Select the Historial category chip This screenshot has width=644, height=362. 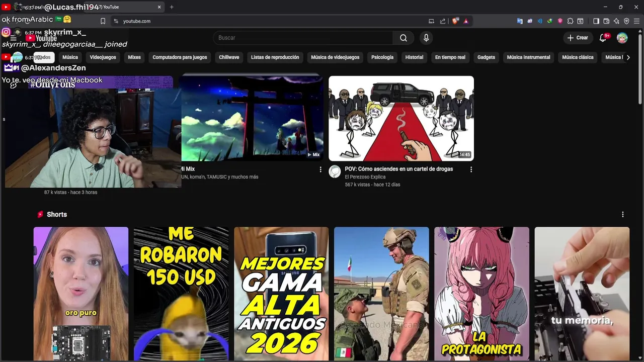[x=414, y=57]
